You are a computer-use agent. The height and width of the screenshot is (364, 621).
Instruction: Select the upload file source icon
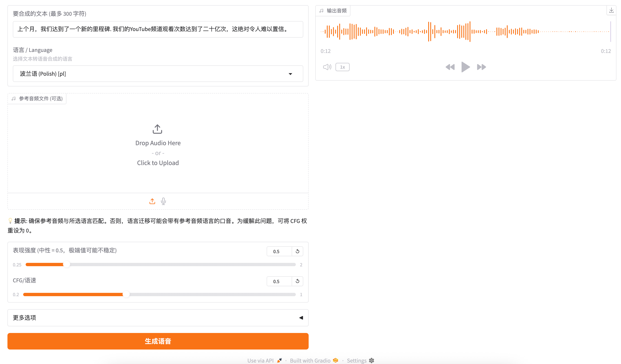tap(152, 201)
